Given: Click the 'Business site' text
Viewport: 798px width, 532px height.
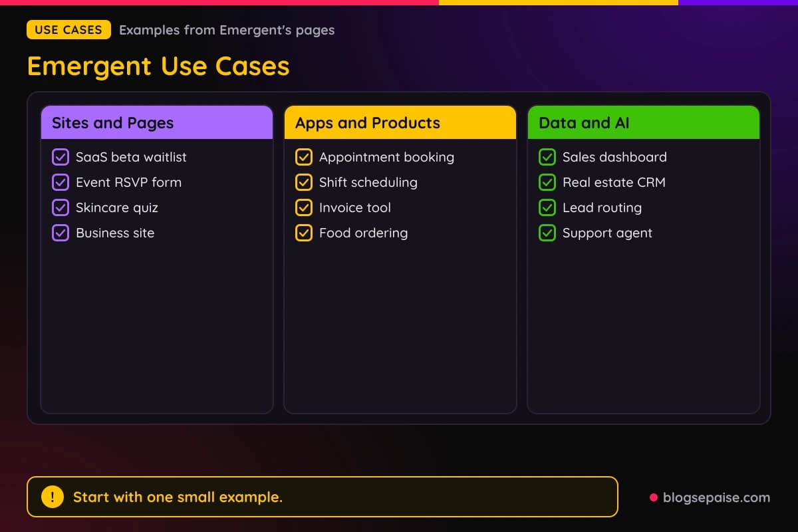Looking at the screenshot, I should click(115, 233).
